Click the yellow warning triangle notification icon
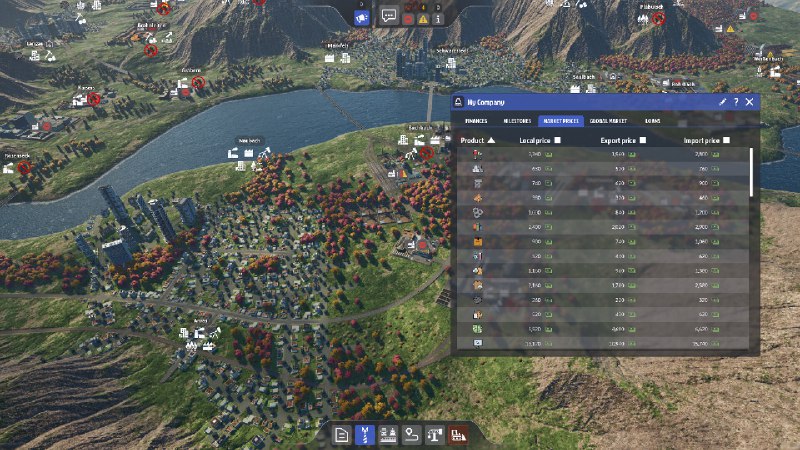 coord(423,19)
